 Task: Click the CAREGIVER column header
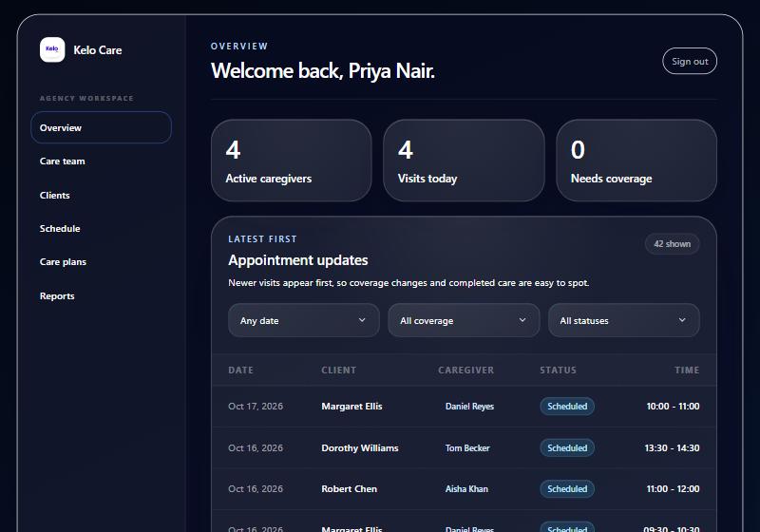[x=465, y=370]
